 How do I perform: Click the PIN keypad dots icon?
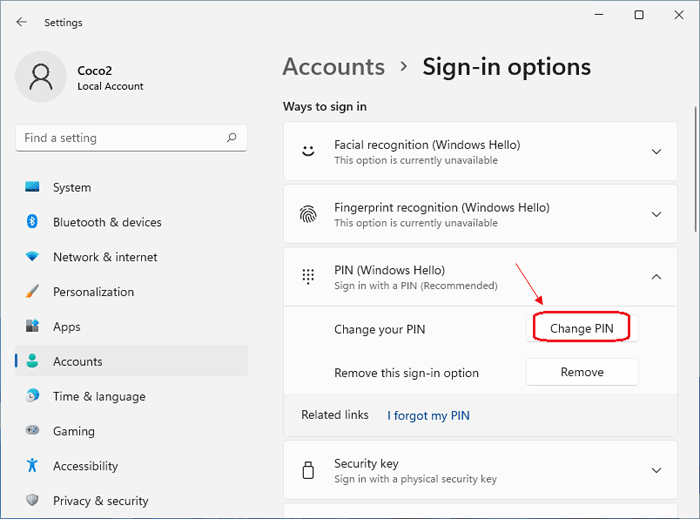(x=308, y=277)
